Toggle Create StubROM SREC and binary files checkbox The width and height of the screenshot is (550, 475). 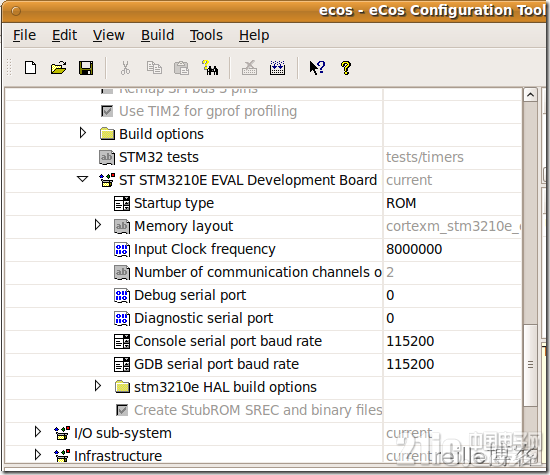click(x=122, y=410)
